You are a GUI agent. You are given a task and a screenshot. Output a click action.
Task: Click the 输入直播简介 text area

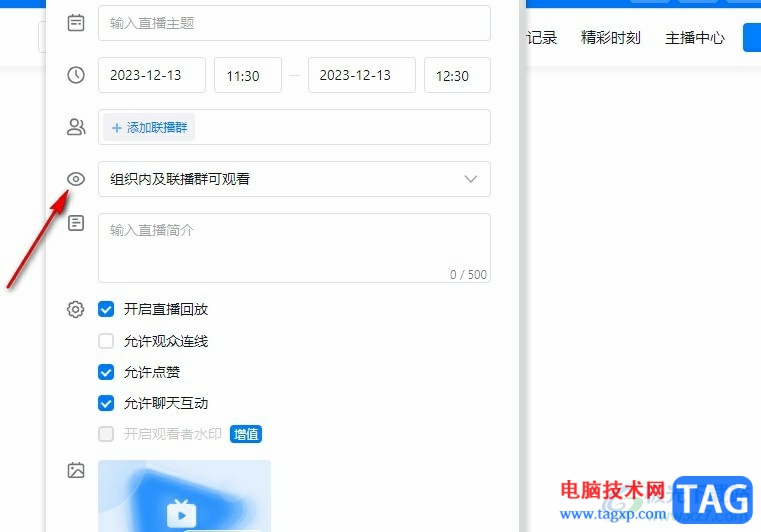[x=294, y=248]
